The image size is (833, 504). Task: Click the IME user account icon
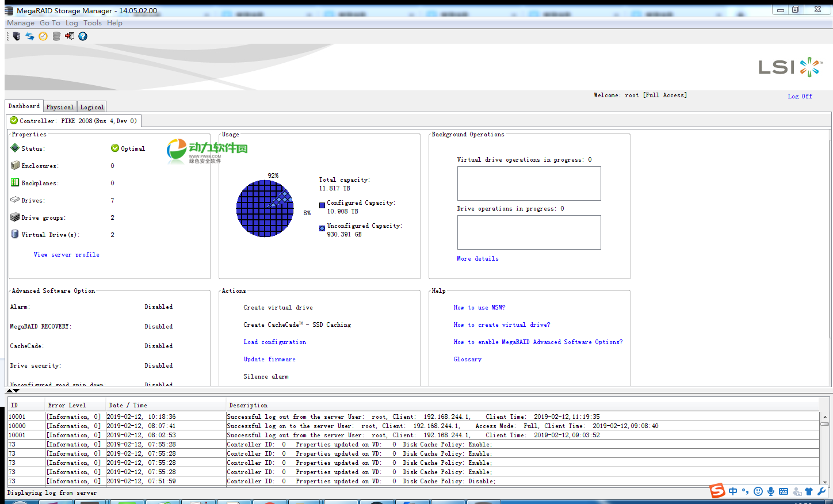pyautogui.click(x=797, y=491)
